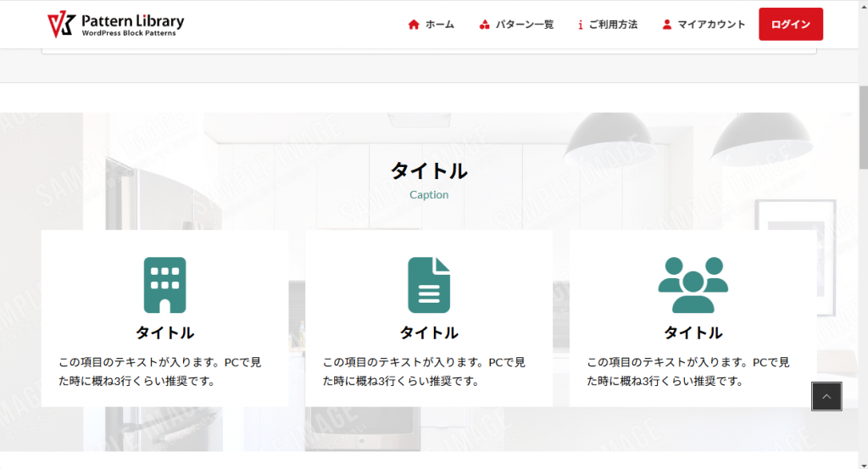Click the house icon beside ホーム
Image resolution: width=868 pixels, height=469 pixels.
414,25
